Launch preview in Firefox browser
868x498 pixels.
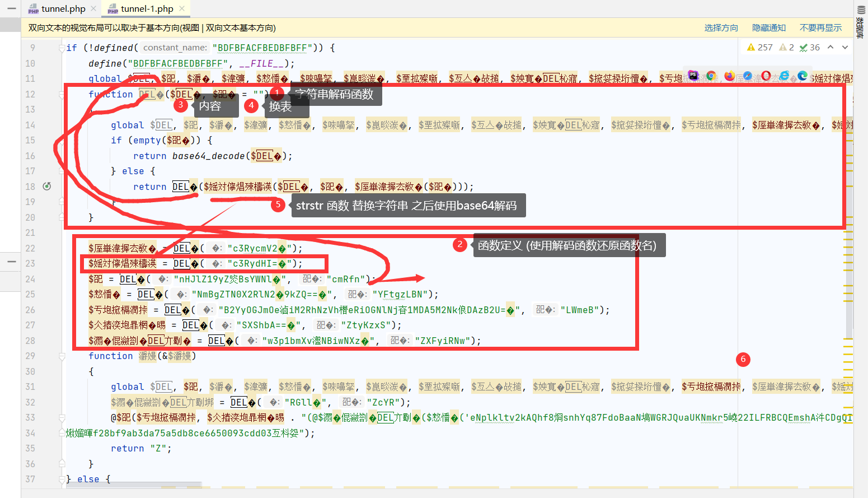(x=729, y=76)
